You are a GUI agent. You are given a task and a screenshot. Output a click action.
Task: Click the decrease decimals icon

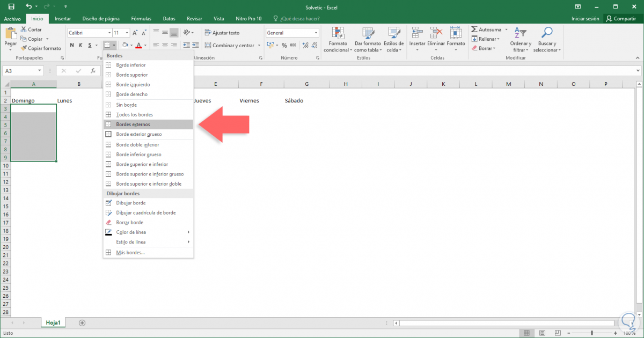[314, 46]
